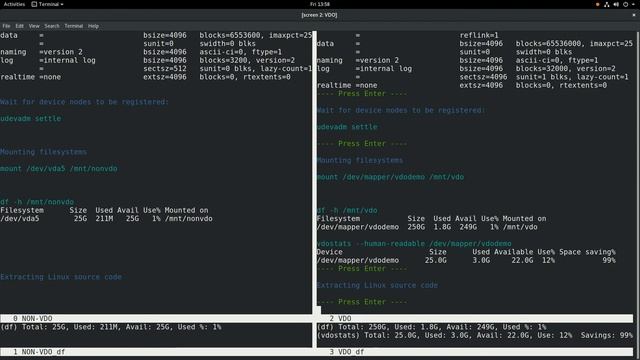Open the volume icon in system tray
This screenshot has width=640, height=360.
pyautogui.click(x=616, y=4)
